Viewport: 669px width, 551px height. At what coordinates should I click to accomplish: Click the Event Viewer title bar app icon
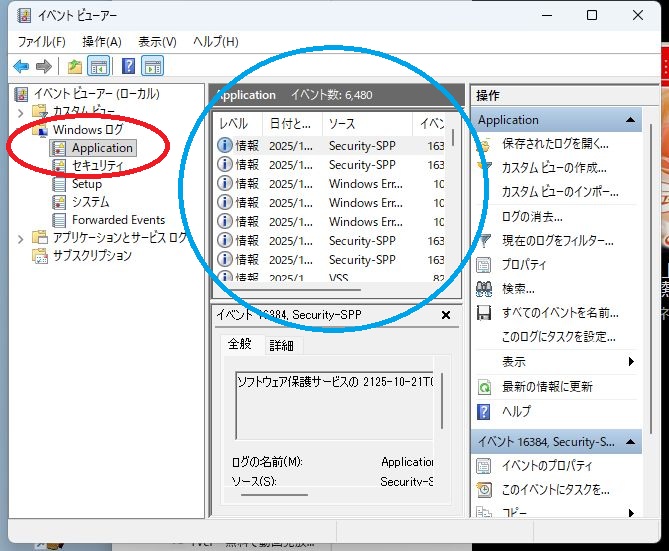(x=24, y=16)
